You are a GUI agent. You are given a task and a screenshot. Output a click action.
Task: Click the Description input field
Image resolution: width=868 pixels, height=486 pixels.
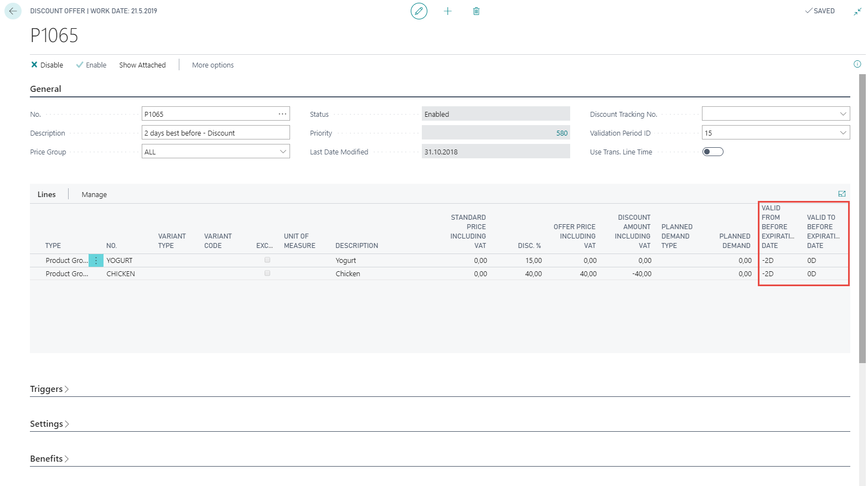coord(215,133)
